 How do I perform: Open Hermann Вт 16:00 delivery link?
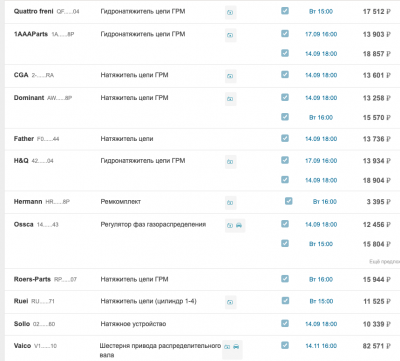point(325,202)
